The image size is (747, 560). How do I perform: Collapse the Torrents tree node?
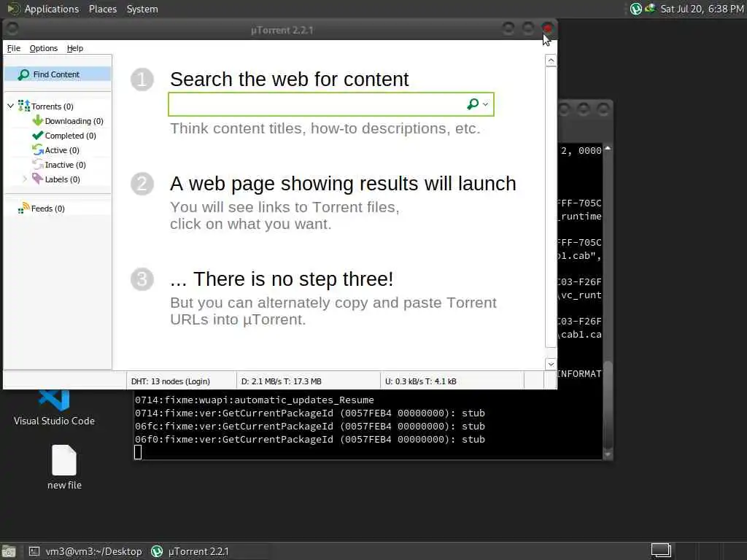click(x=10, y=106)
